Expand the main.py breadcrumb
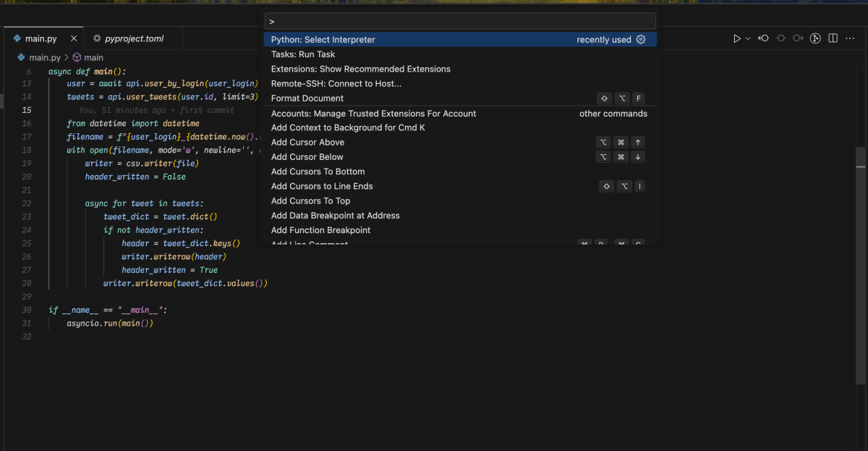This screenshot has width=868, height=451. coord(42,56)
